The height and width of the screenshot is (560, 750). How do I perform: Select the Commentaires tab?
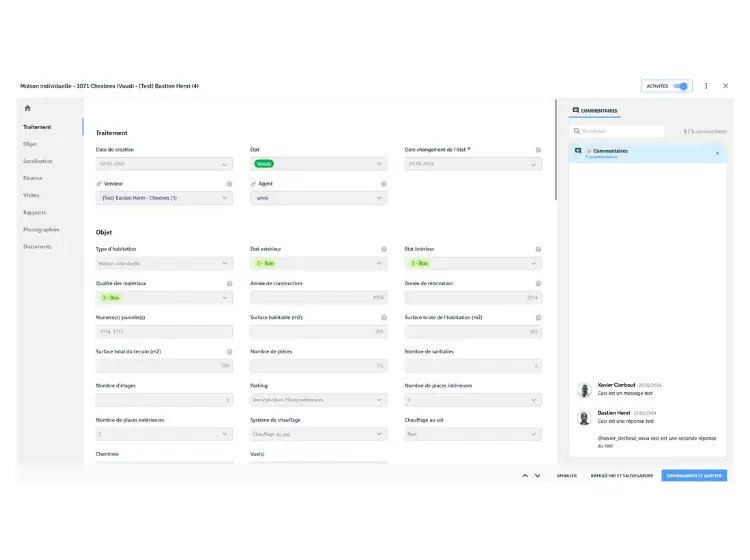pos(595,111)
